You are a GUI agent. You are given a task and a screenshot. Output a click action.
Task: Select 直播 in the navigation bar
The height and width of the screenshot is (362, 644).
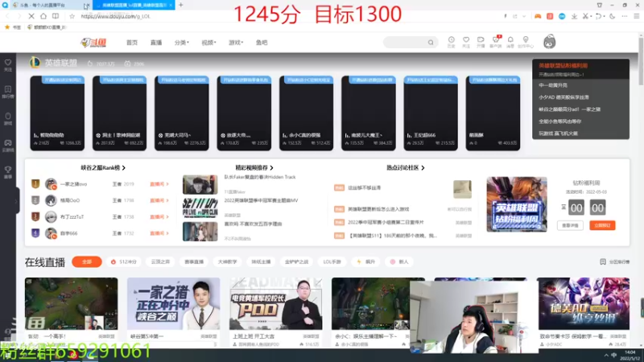(x=156, y=43)
